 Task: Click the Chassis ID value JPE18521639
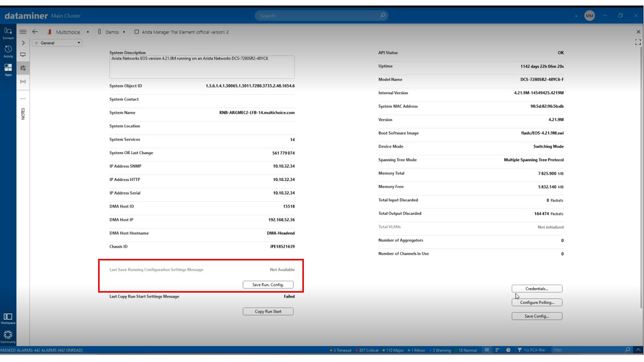coord(282,247)
